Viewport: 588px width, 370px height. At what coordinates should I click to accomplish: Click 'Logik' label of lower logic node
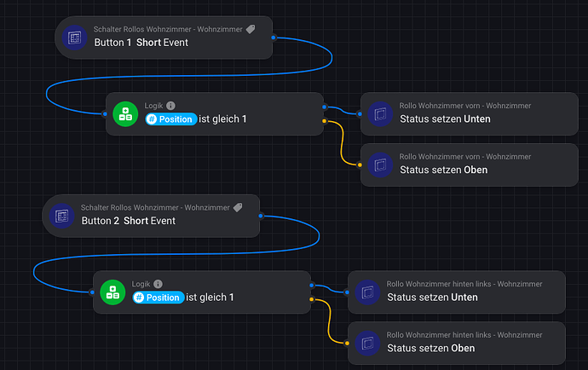(141, 284)
